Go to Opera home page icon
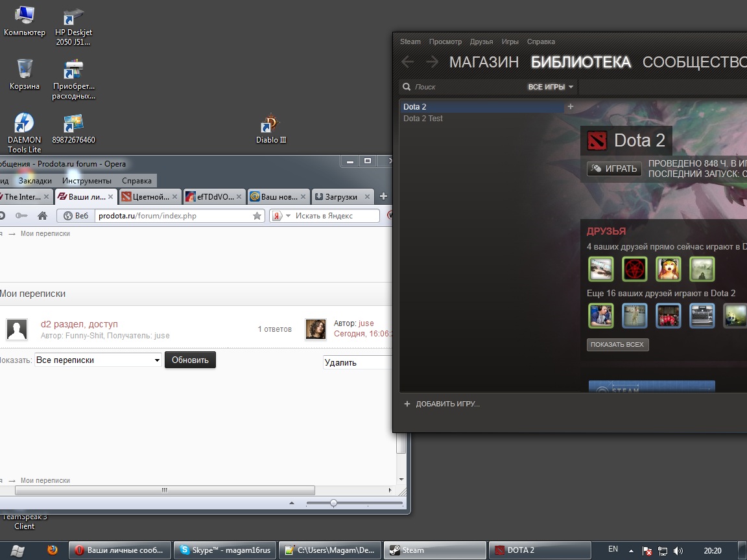 (42, 216)
